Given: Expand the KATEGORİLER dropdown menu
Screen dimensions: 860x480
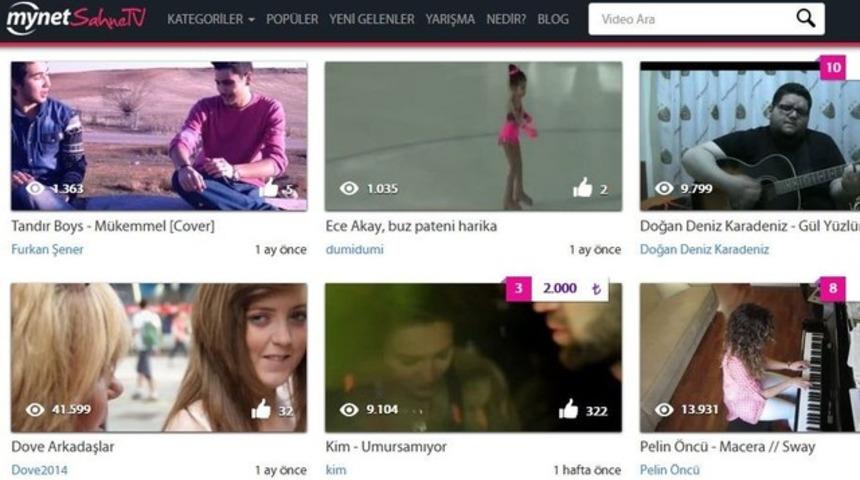Looking at the screenshot, I should [211, 19].
